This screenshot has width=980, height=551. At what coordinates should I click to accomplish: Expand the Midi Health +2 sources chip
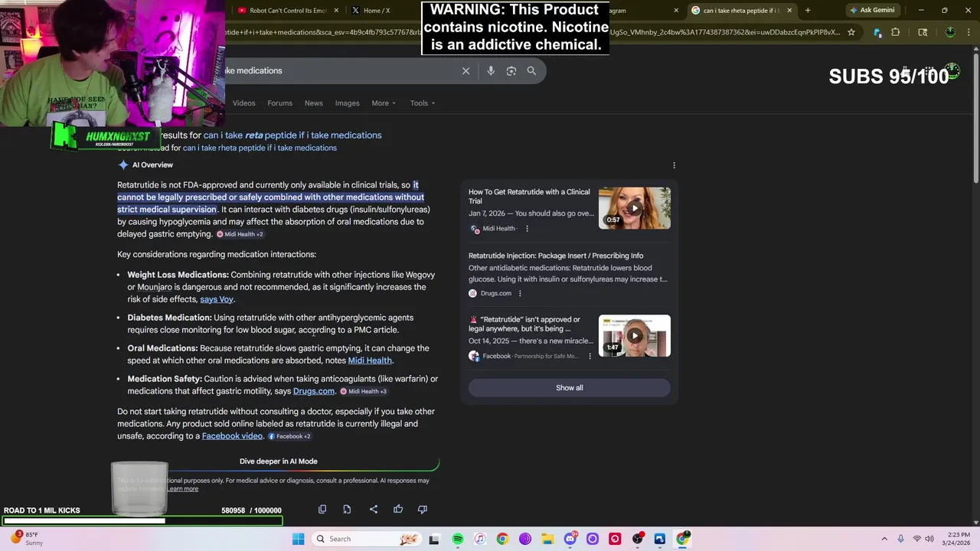(240, 234)
